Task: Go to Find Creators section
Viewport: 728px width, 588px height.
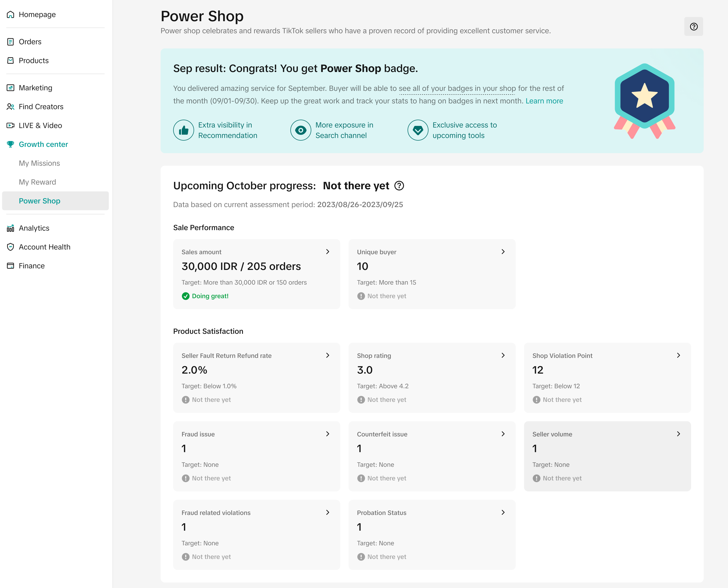Action: [x=41, y=107]
